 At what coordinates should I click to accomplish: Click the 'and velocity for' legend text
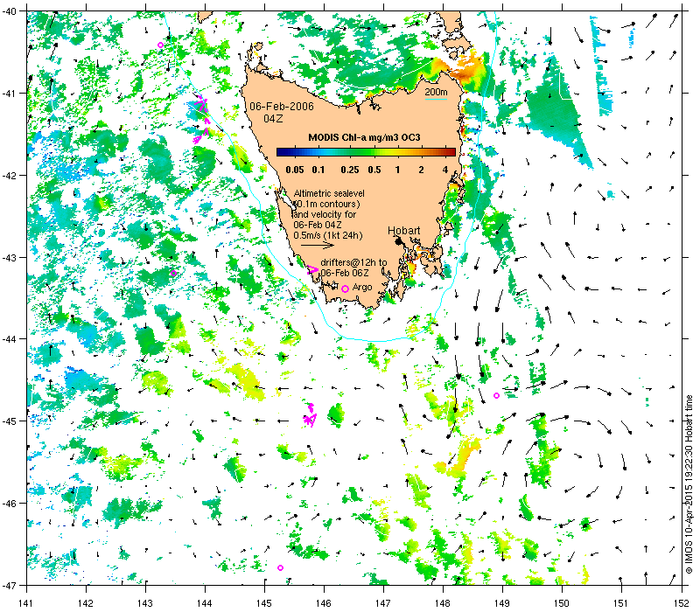tap(325, 214)
